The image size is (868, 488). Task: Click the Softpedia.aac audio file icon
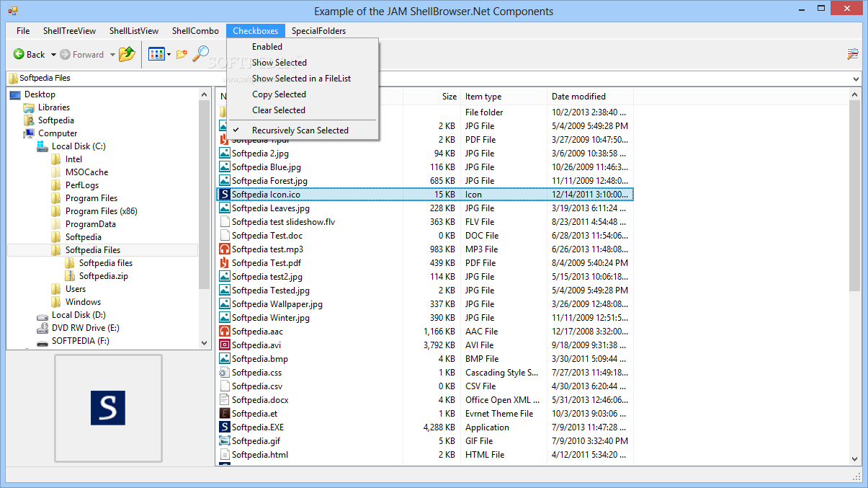225,331
